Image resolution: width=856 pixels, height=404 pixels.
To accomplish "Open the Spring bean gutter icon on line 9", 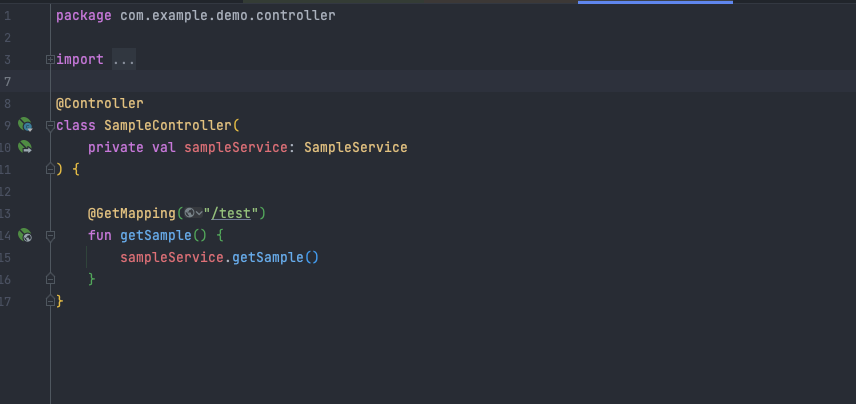I will tap(25, 125).
